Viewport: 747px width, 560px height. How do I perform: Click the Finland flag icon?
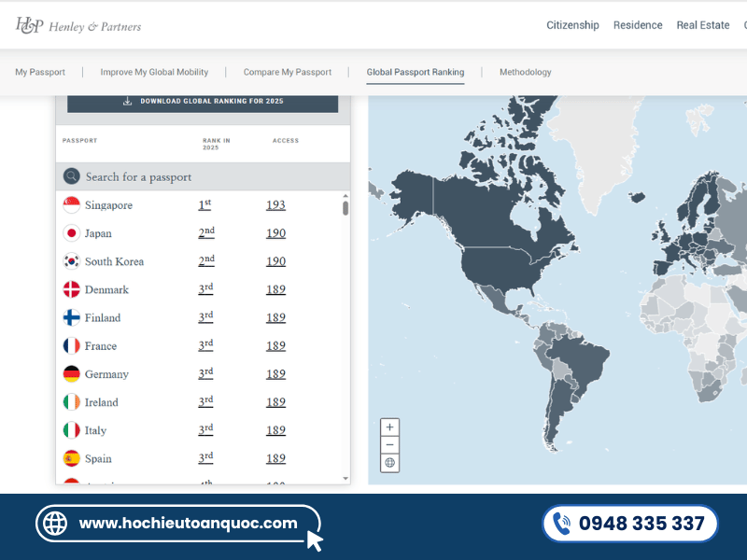[72, 317]
